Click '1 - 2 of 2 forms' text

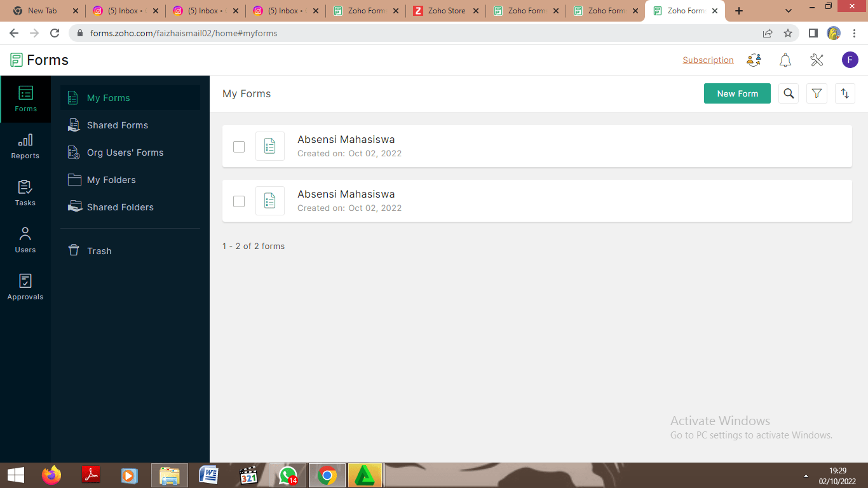tap(254, 246)
